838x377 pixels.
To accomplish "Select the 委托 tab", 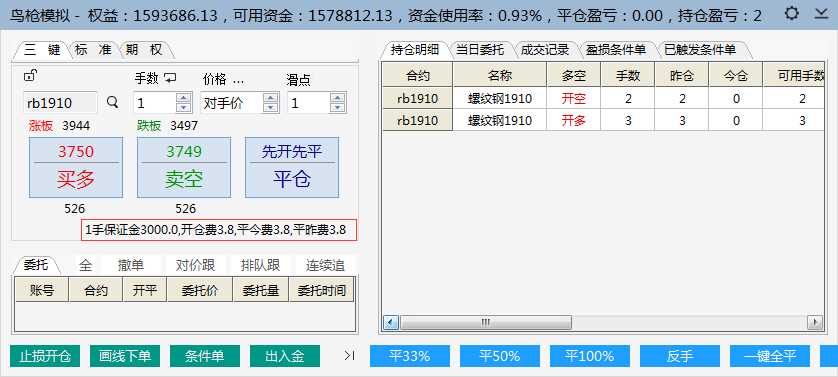I will tap(36, 265).
